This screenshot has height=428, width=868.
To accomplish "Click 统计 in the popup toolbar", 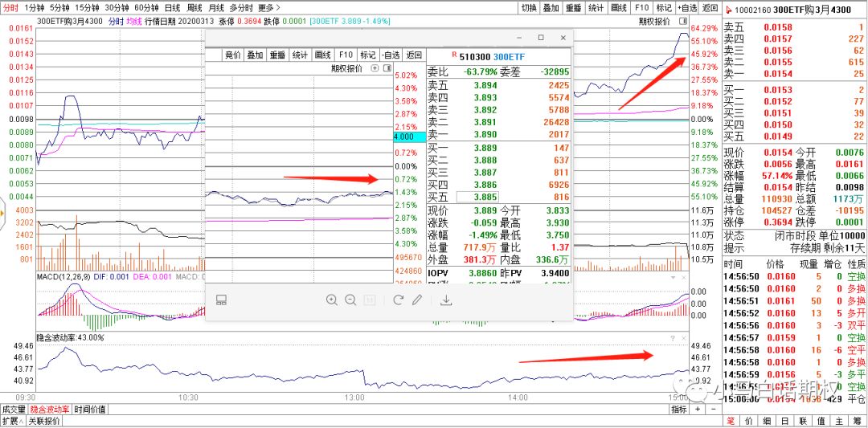I will (x=300, y=55).
